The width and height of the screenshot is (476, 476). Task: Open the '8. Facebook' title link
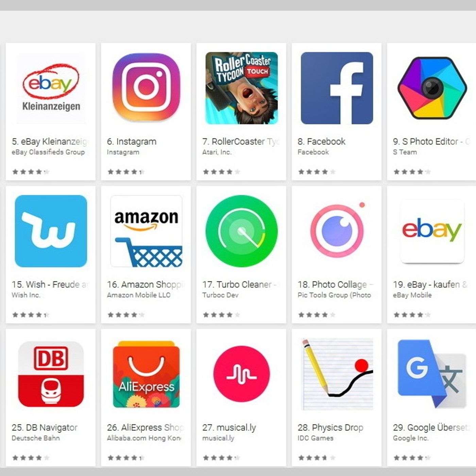[x=321, y=141]
